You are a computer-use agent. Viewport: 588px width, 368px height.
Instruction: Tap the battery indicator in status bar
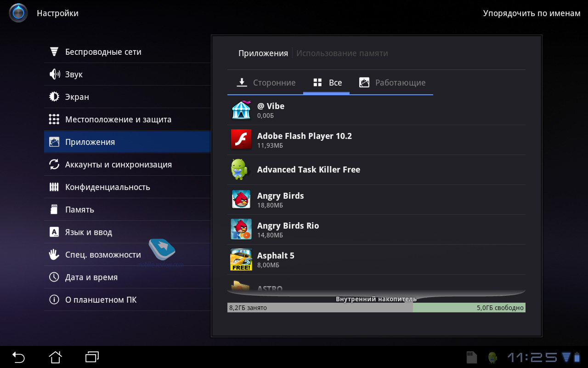577,357
